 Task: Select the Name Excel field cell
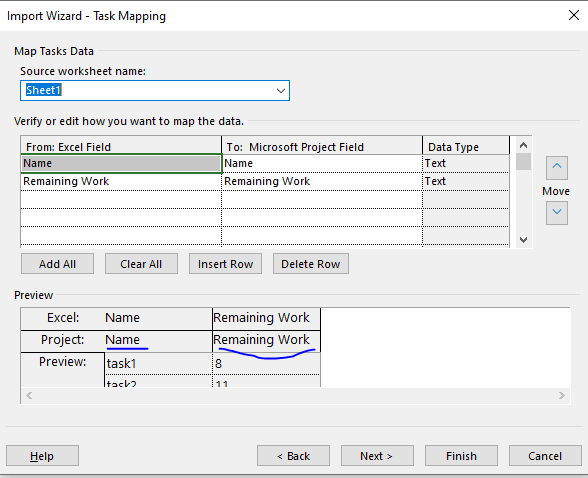[x=121, y=163]
